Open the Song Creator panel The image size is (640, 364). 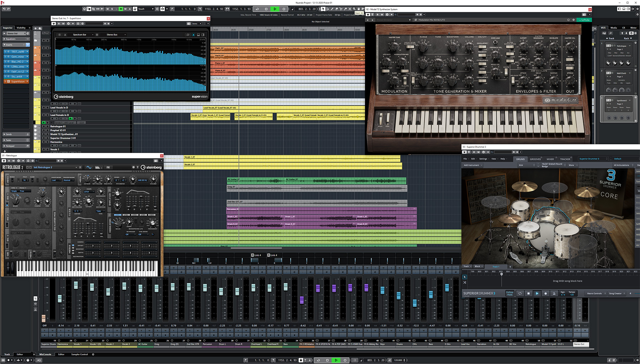point(617,293)
